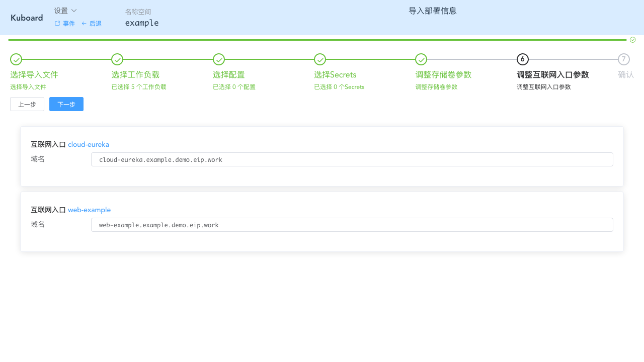Click the check icon above 选择Secrets
Screen dimensions: 644x362
320,59
